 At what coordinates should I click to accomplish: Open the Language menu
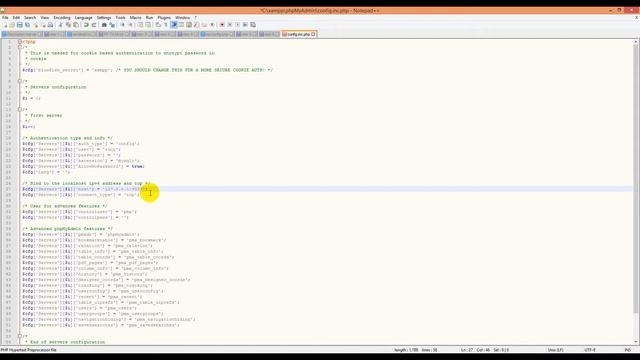[x=84, y=18]
